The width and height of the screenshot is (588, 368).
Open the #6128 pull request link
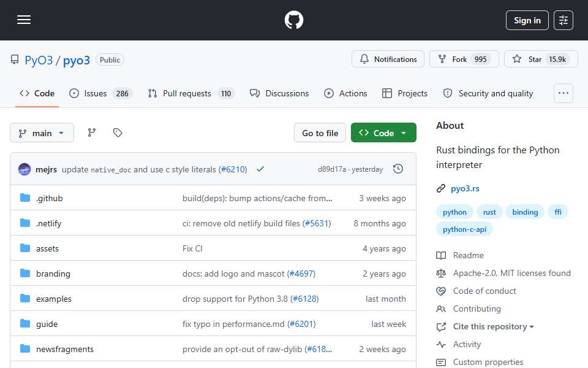[x=304, y=299]
